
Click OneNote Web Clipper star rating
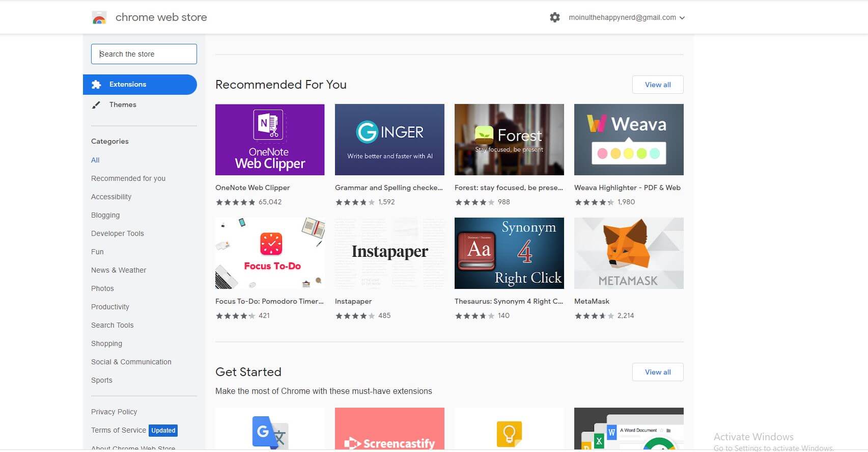[x=236, y=202]
